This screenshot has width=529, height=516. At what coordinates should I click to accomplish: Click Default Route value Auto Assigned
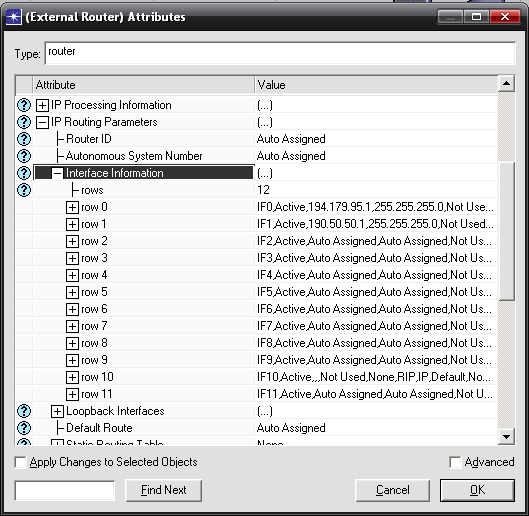(x=291, y=428)
